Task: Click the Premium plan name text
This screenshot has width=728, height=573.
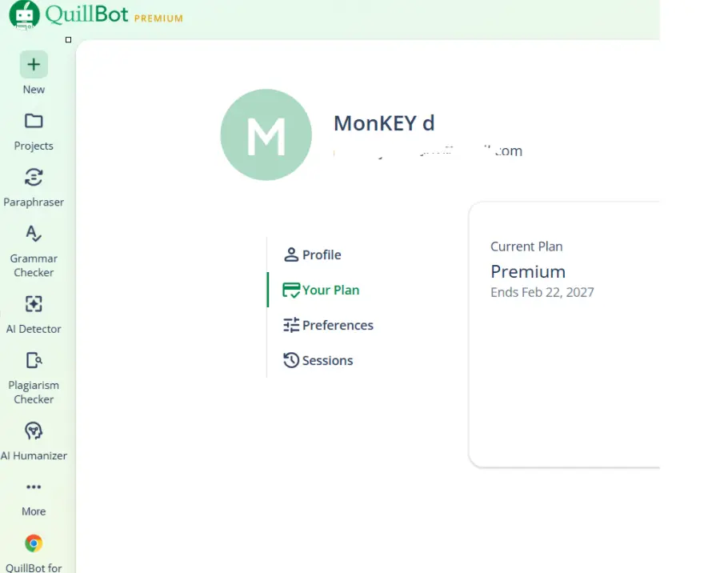Action: [528, 271]
